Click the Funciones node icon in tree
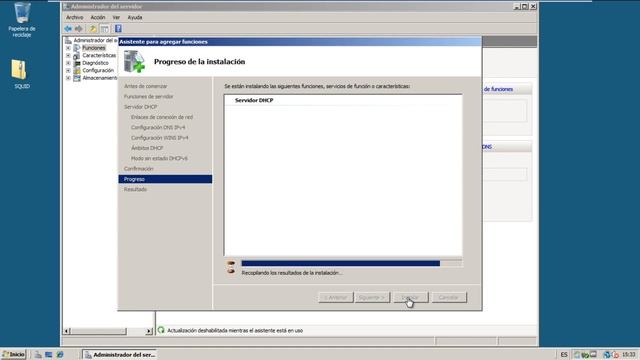 point(77,48)
